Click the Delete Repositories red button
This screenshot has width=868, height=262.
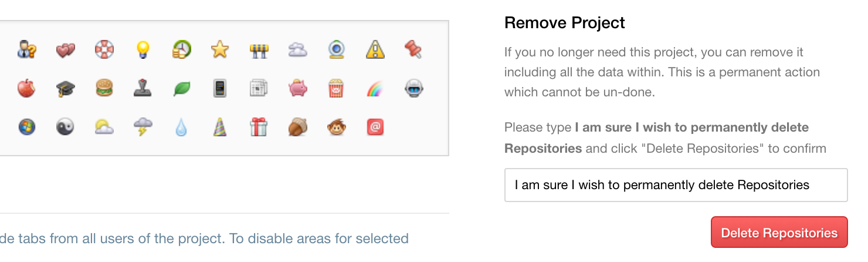[x=779, y=233]
